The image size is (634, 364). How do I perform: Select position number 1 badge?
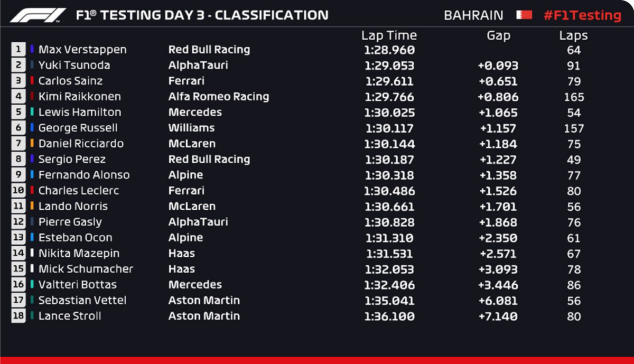tap(18, 50)
